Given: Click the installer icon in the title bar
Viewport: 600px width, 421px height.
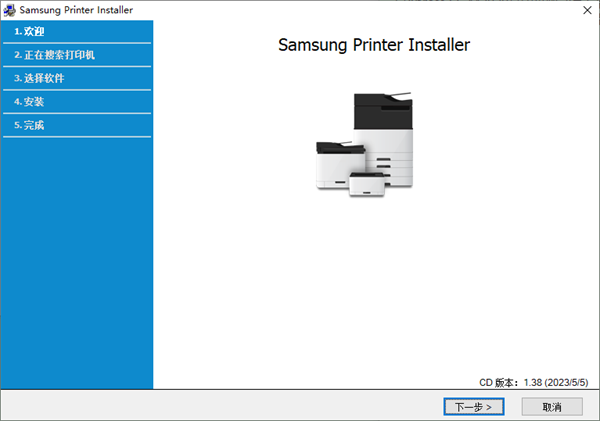Looking at the screenshot, I should (9, 10).
